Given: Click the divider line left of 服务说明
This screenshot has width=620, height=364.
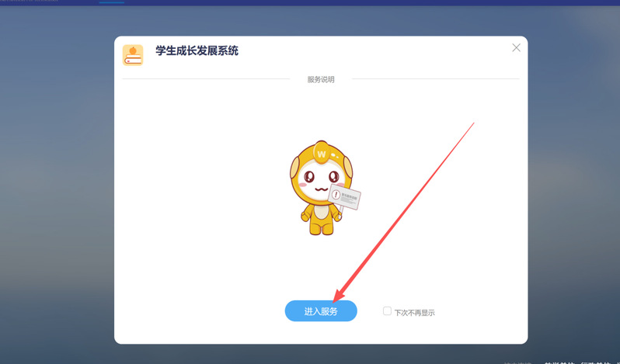Looking at the screenshot, I should [206, 79].
